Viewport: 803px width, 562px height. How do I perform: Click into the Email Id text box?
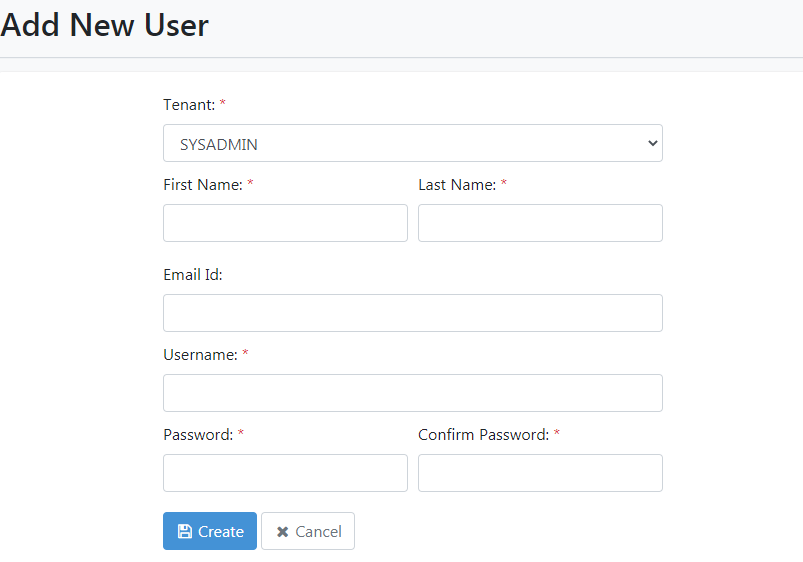[413, 313]
